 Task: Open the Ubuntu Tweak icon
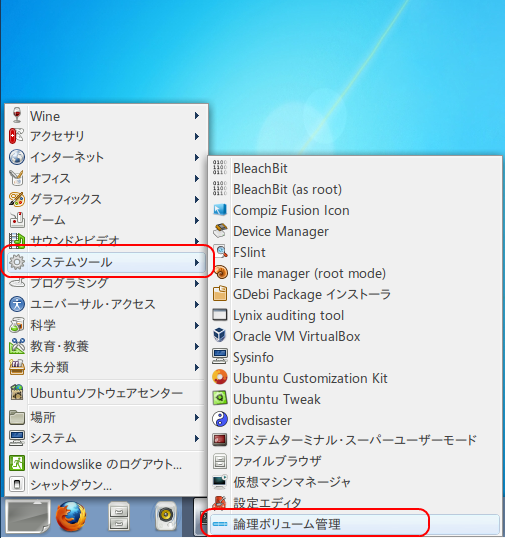(220, 399)
